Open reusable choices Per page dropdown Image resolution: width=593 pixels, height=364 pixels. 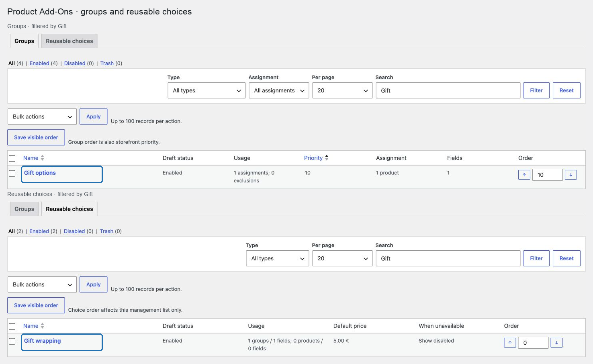(342, 258)
